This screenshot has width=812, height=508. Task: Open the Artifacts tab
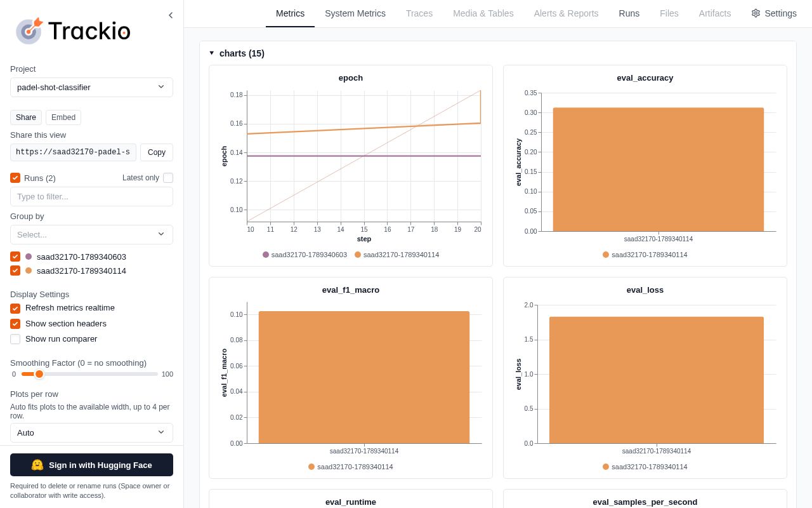(715, 13)
